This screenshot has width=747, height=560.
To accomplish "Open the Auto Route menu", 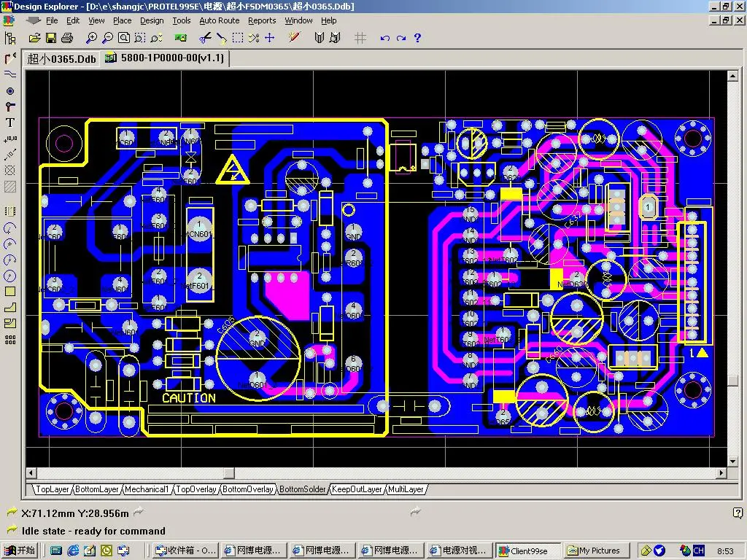I will coord(219,20).
